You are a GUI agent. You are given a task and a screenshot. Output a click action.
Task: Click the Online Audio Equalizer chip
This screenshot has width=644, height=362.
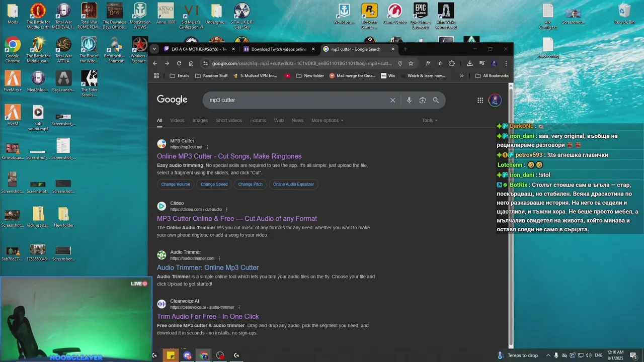293,185
